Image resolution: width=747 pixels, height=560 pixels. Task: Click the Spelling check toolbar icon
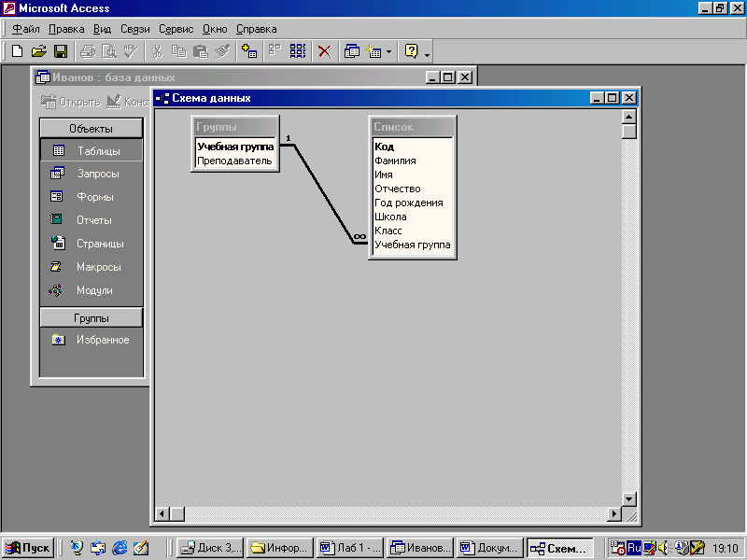(131, 51)
